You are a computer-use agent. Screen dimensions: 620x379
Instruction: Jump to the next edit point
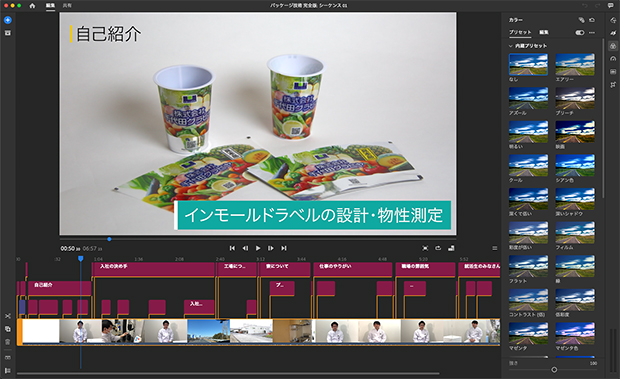tap(284, 248)
